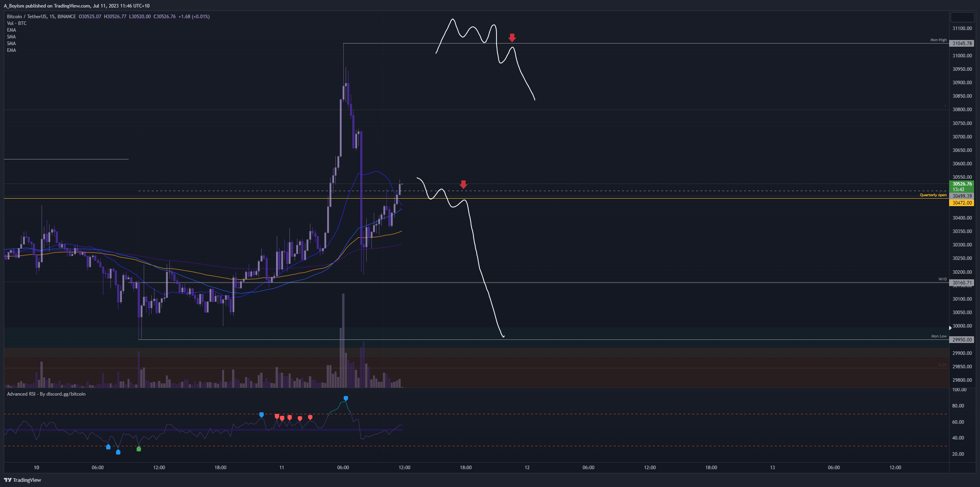Image resolution: width=980 pixels, height=487 pixels.
Task: Select the Advanced RSI indicator title
Action: [x=46, y=394]
